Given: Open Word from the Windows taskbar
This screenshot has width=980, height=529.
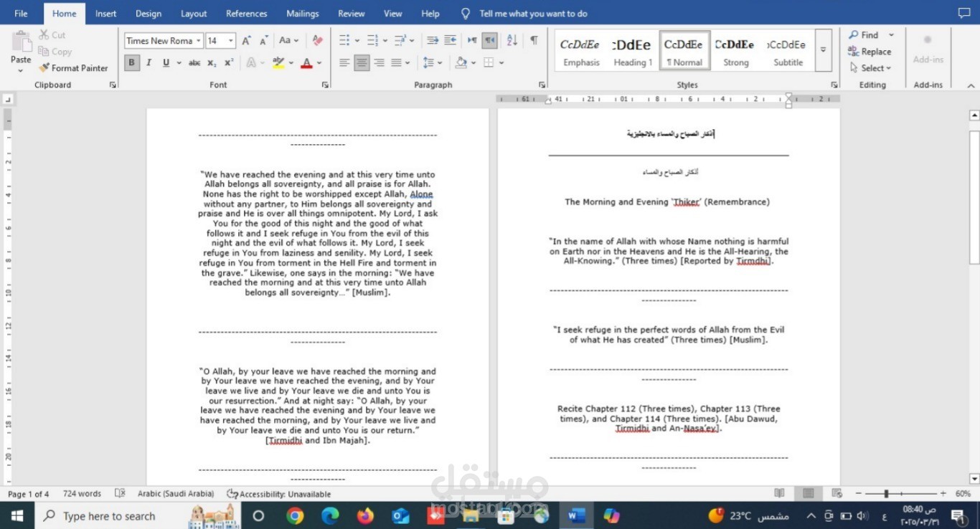Looking at the screenshot, I should pos(576,515).
